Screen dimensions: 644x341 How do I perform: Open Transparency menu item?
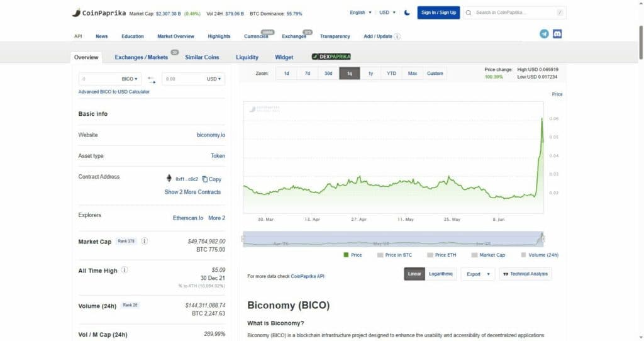click(x=335, y=36)
